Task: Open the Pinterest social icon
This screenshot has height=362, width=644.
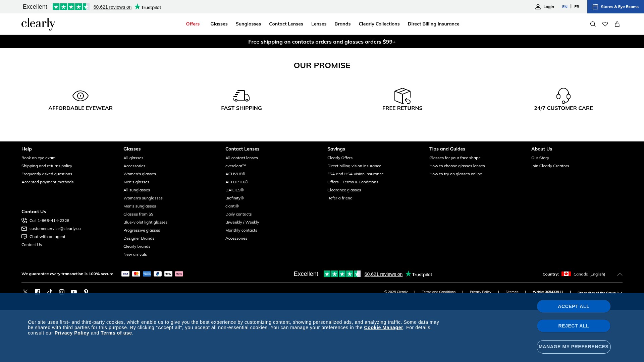Action: 86,292
